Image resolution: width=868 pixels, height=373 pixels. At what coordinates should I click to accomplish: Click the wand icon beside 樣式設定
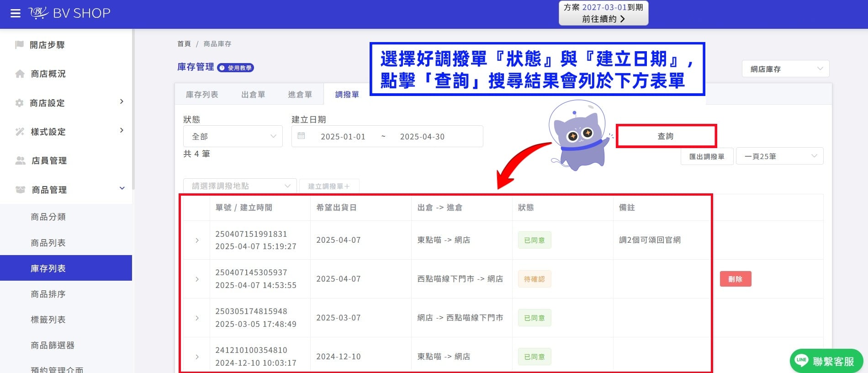coord(20,132)
